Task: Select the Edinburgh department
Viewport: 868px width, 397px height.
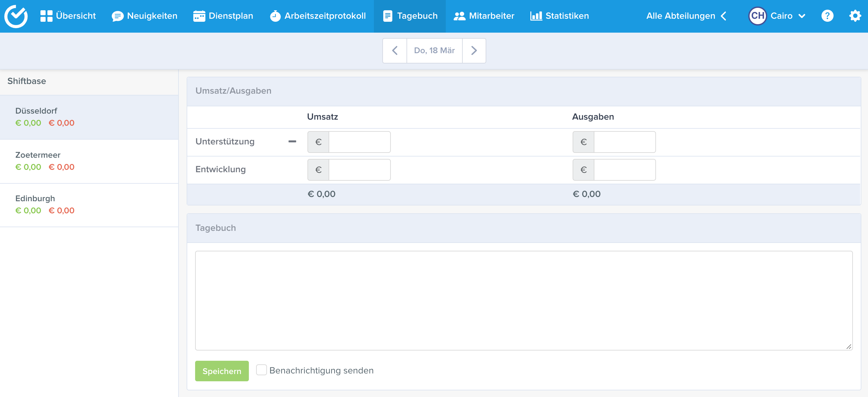Action: [x=89, y=205]
